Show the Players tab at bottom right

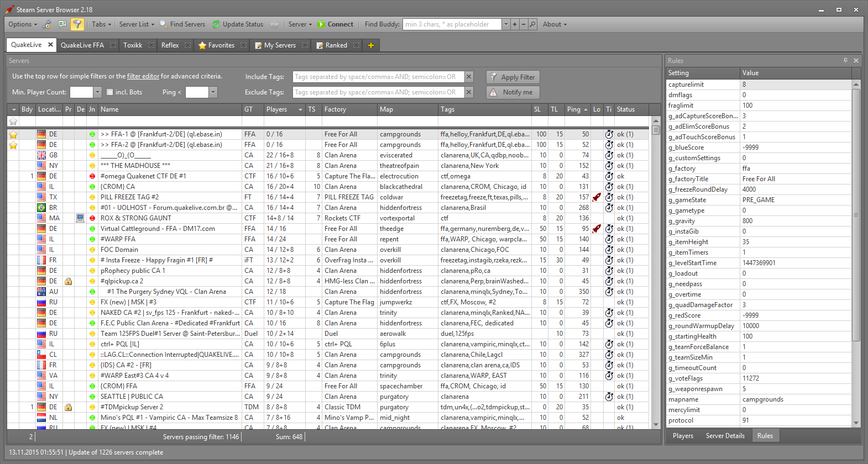click(x=683, y=436)
